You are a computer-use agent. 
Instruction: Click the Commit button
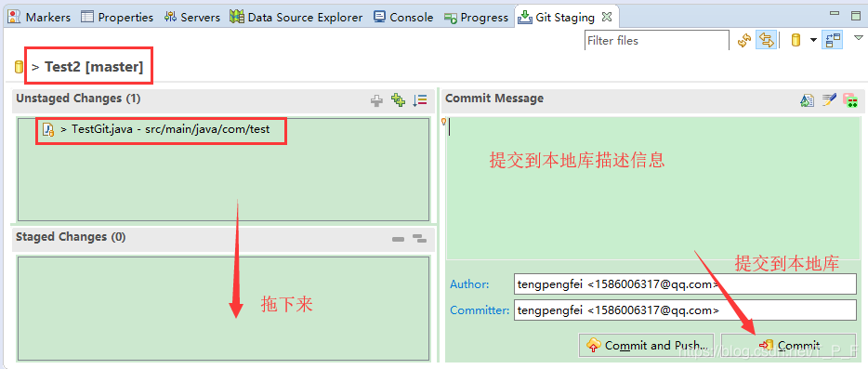pyautogui.click(x=788, y=345)
